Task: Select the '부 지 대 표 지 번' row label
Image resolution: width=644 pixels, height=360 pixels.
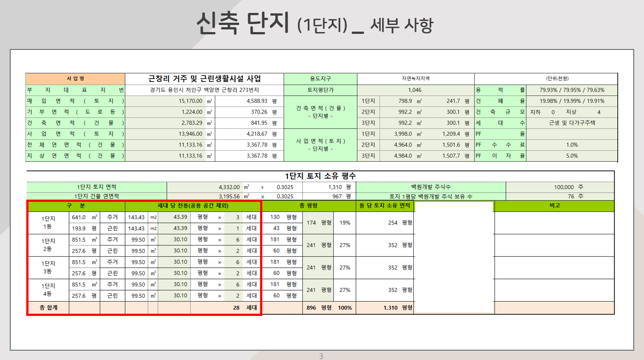Action: click(x=75, y=90)
